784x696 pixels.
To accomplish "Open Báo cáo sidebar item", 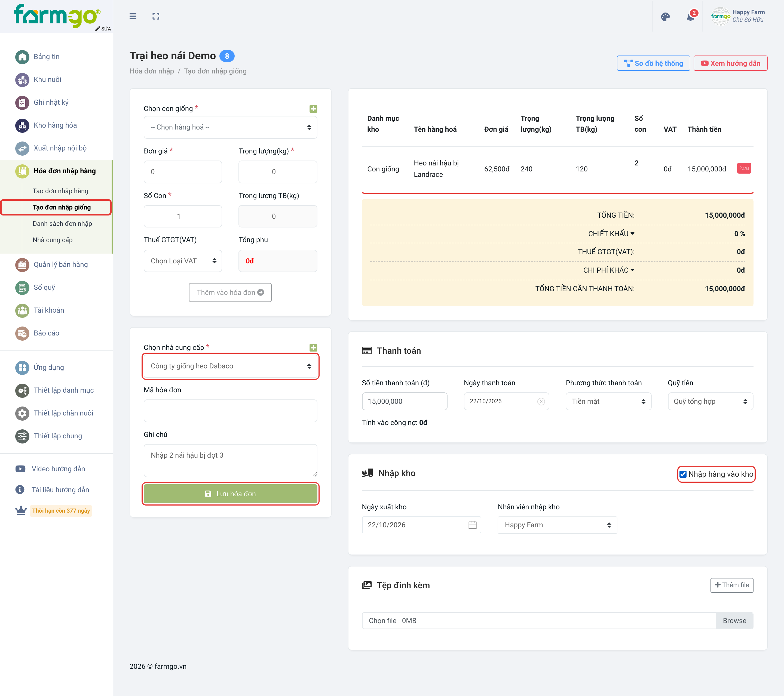I will (46, 333).
